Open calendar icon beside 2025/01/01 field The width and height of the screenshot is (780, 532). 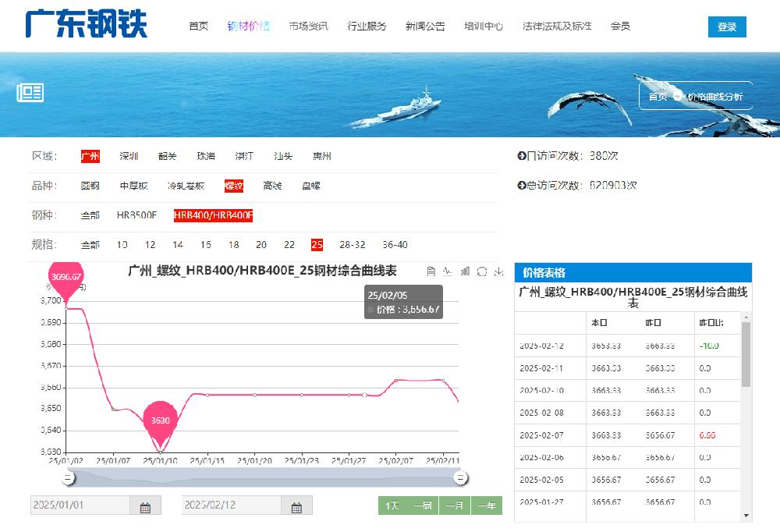point(145,506)
